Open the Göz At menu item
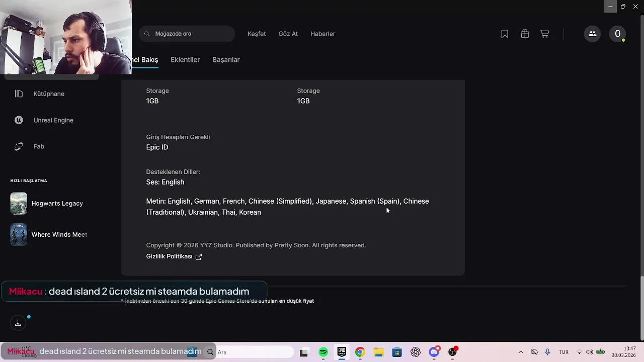Screen dimensions: 644x362 pyautogui.click(x=288, y=34)
